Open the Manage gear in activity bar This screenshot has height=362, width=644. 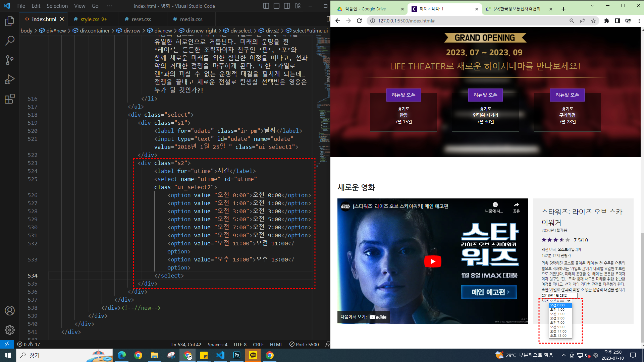[x=10, y=330]
